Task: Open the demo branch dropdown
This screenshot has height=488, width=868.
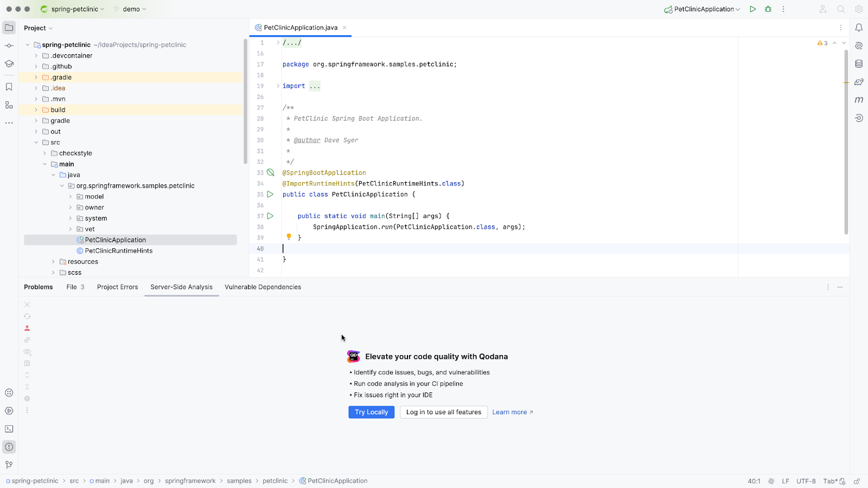Action: pos(131,9)
